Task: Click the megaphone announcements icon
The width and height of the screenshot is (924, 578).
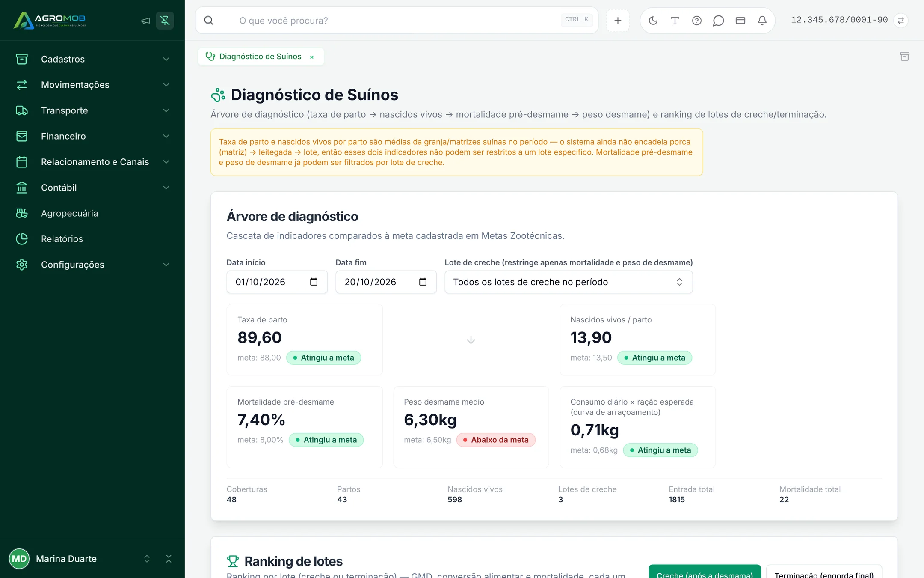Action: [x=145, y=21]
